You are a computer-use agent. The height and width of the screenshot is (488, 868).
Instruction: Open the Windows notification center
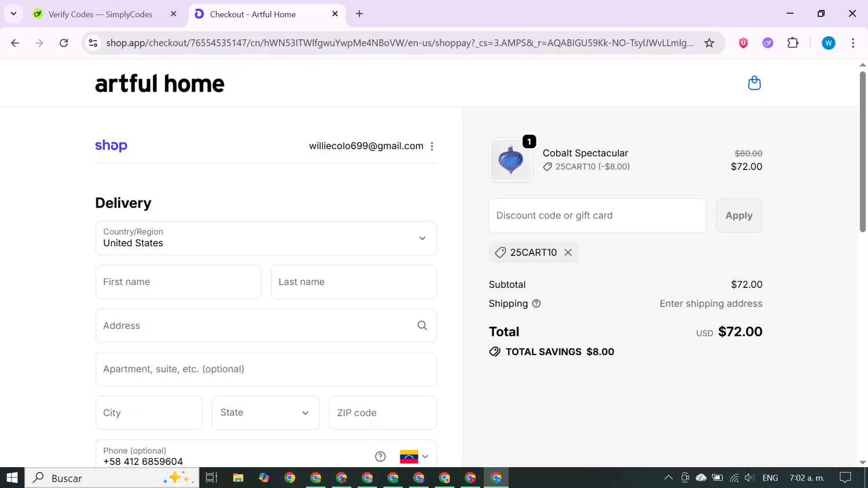coord(845,478)
